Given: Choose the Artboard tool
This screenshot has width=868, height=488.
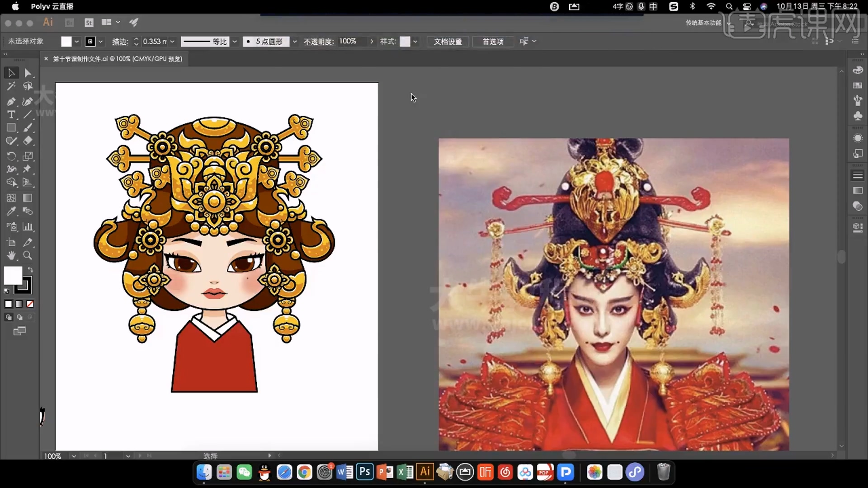Looking at the screenshot, I should pyautogui.click(x=11, y=242).
